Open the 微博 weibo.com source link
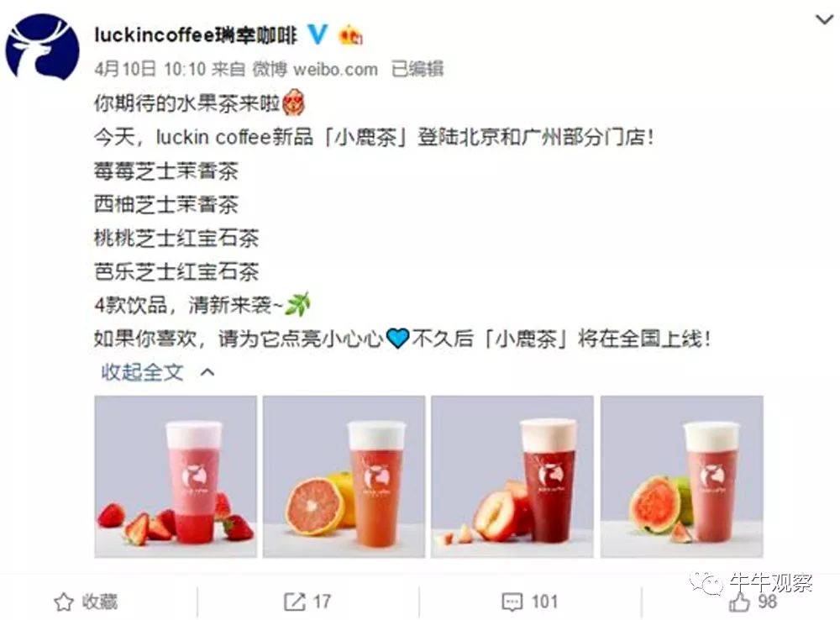Screen dimensions: 840x620 tap(314, 69)
